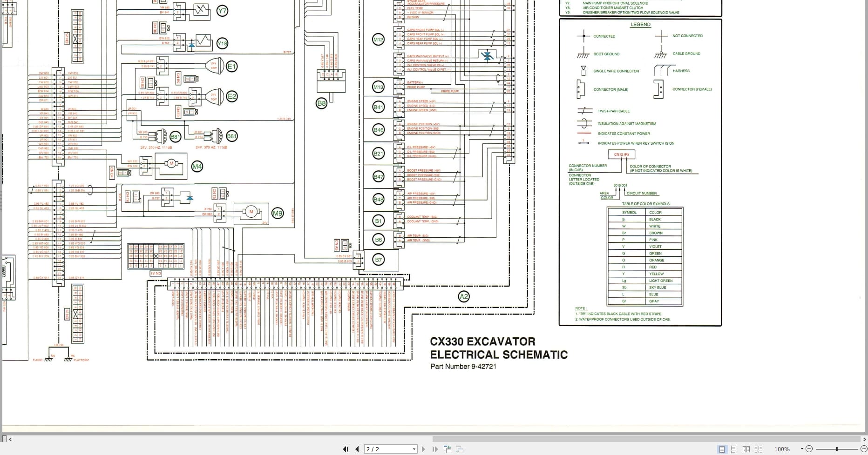868x455 pixels.
Task: Advance to the next page
Action: (x=423, y=449)
